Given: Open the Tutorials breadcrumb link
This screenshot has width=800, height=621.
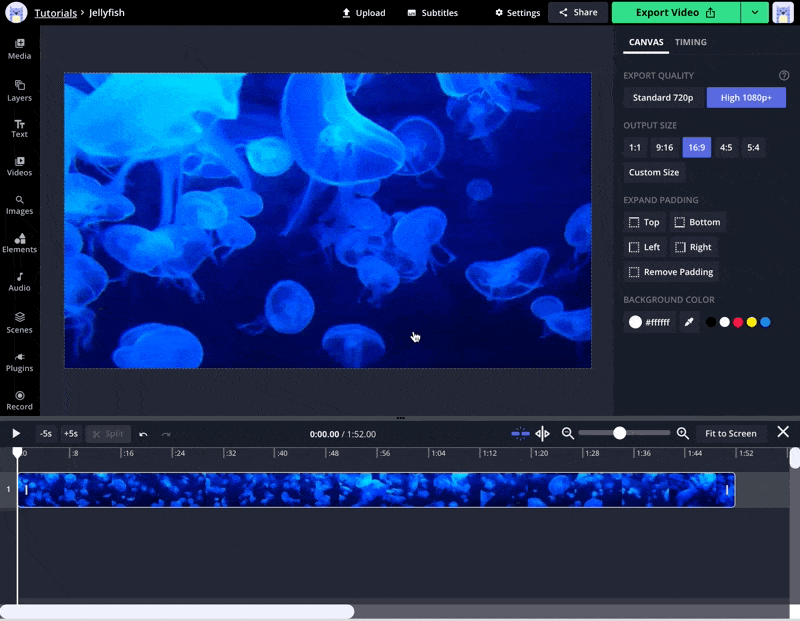Looking at the screenshot, I should (55, 14).
